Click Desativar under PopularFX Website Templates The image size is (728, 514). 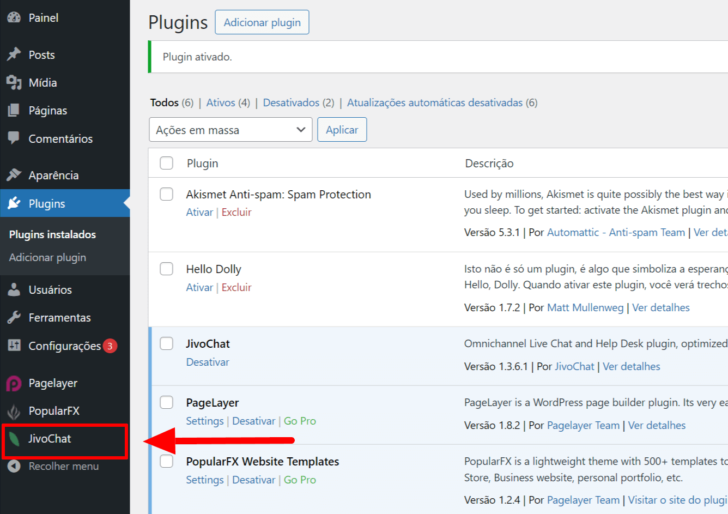pos(254,480)
